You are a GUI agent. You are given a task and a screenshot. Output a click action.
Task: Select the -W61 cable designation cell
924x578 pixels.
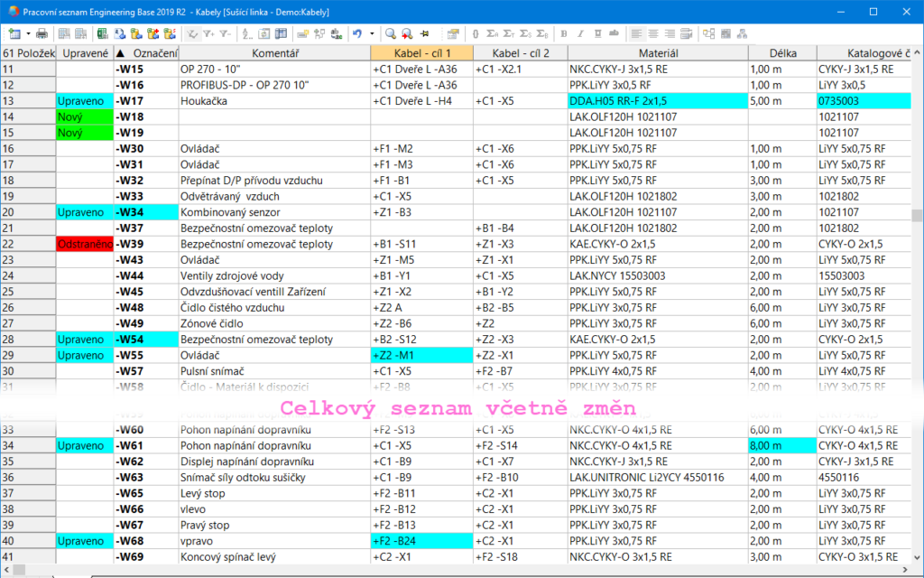pyautogui.click(x=145, y=446)
